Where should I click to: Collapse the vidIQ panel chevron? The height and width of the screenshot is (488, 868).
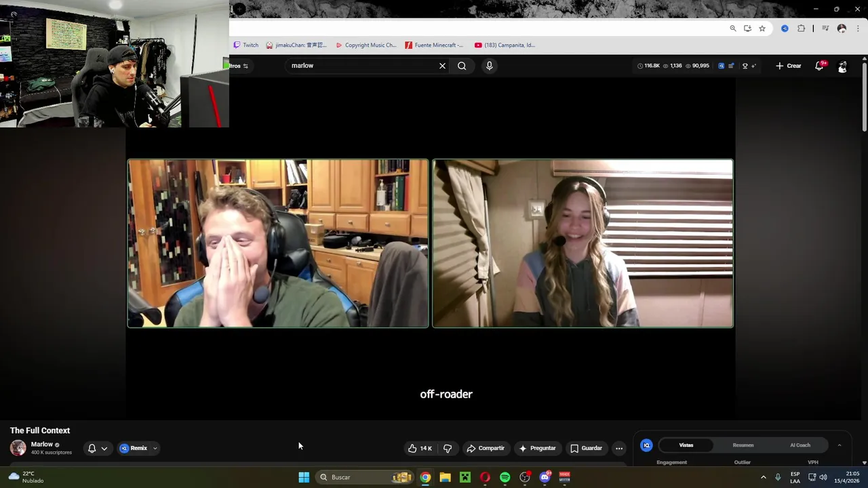840,445
